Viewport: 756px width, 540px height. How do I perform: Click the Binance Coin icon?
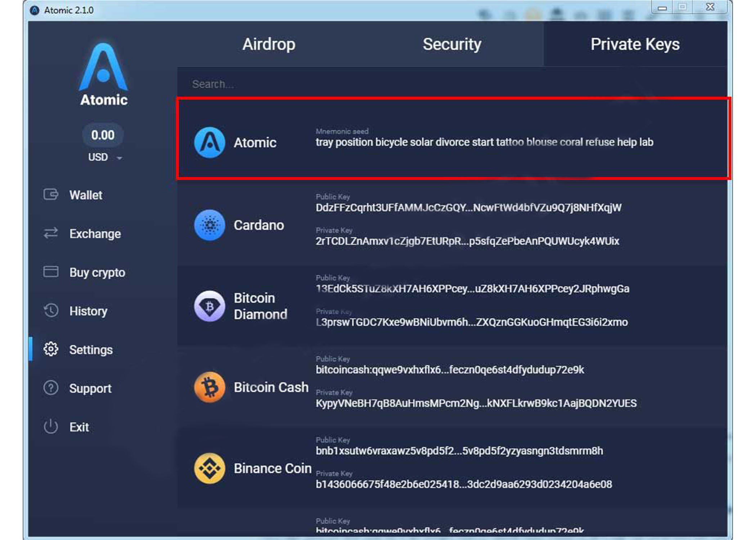click(x=210, y=468)
